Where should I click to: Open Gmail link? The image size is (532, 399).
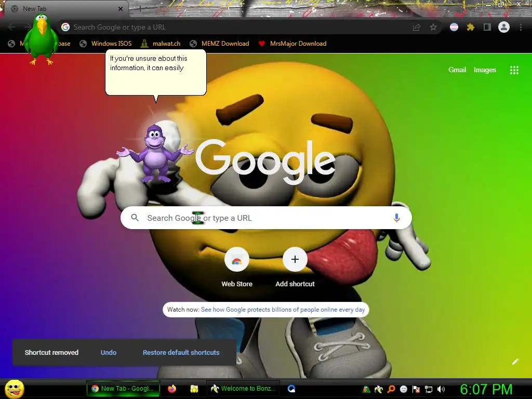pos(457,70)
